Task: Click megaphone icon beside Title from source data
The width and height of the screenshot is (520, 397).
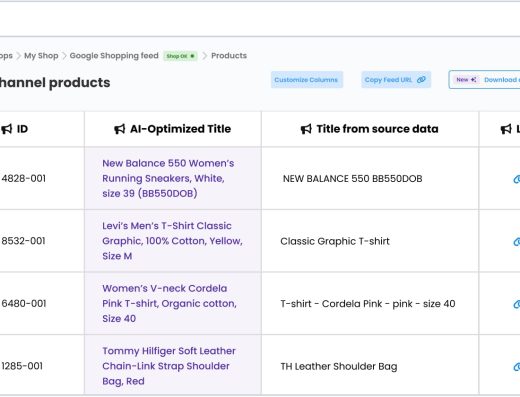Action: point(306,129)
